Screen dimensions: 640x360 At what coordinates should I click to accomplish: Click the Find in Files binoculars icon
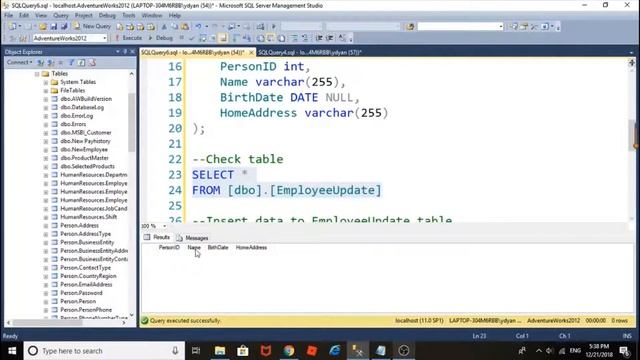coord(410,27)
